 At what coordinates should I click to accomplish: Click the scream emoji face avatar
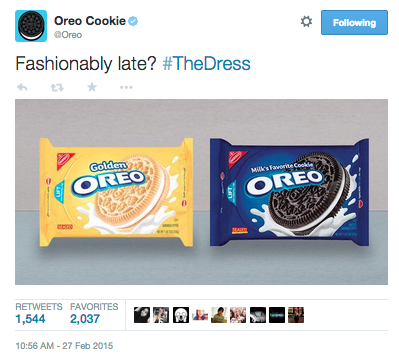[x=181, y=315]
